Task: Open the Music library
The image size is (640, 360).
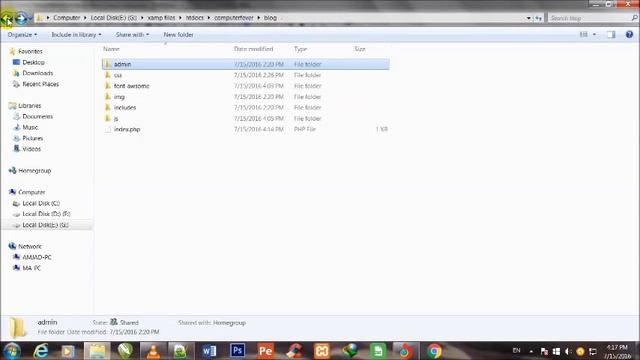Action: [x=25, y=127]
